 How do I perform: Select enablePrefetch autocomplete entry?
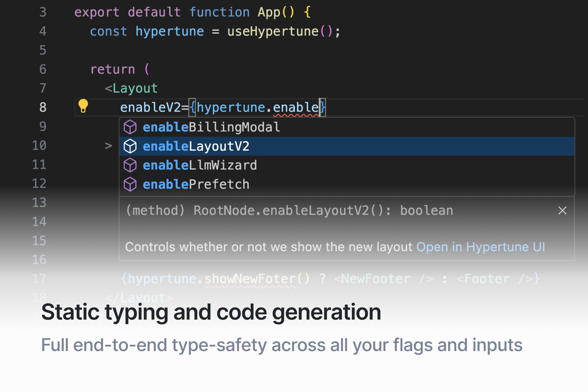196,184
